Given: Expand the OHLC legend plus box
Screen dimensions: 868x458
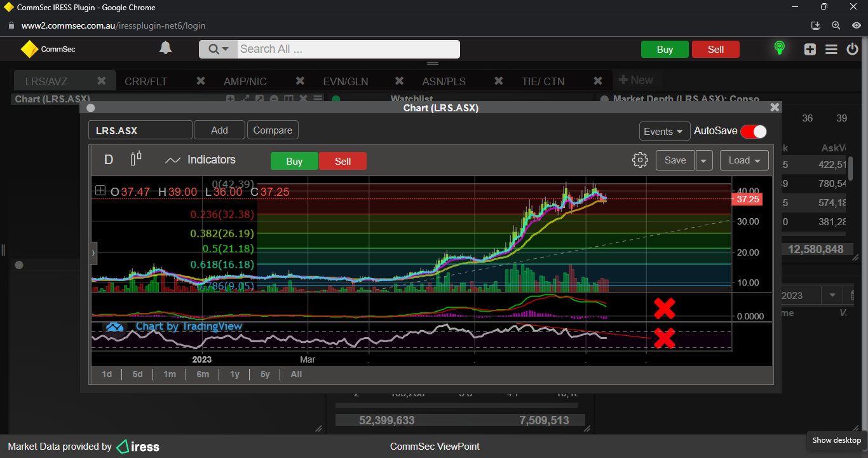Looking at the screenshot, I should (100, 191).
